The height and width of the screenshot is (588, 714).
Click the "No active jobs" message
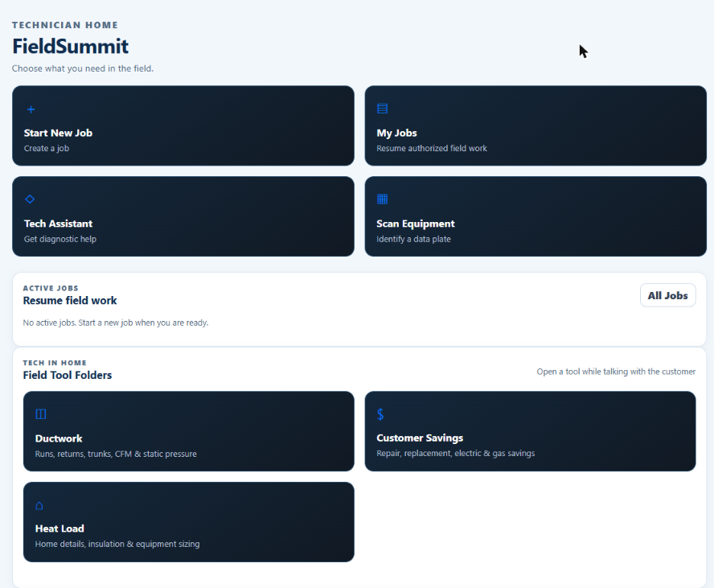click(116, 323)
